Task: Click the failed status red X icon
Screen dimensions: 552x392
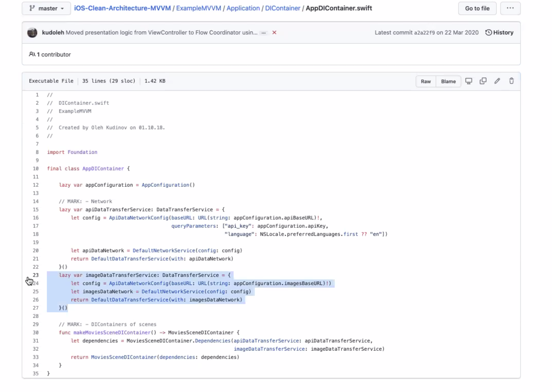Action: [x=274, y=33]
